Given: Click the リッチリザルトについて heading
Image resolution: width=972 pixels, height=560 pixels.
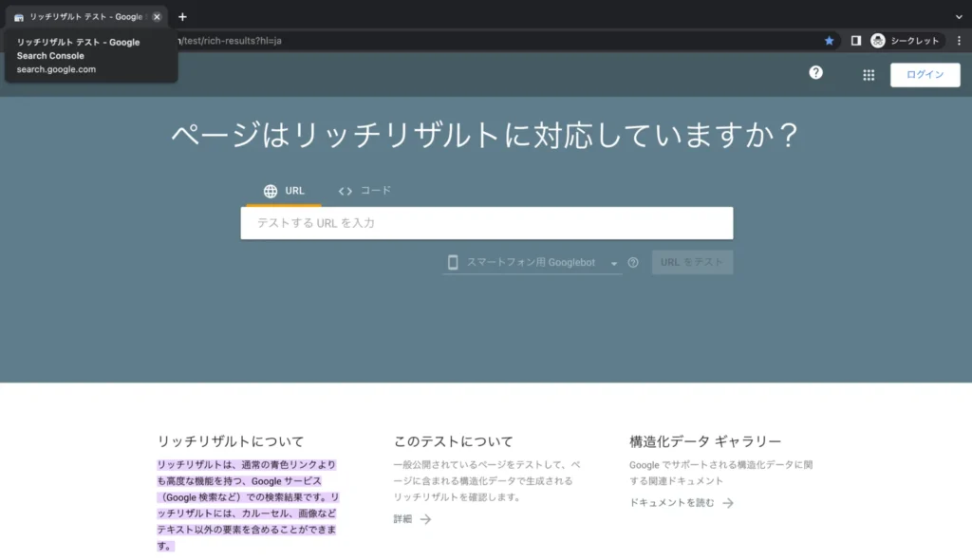Looking at the screenshot, I should click(230, 441).
